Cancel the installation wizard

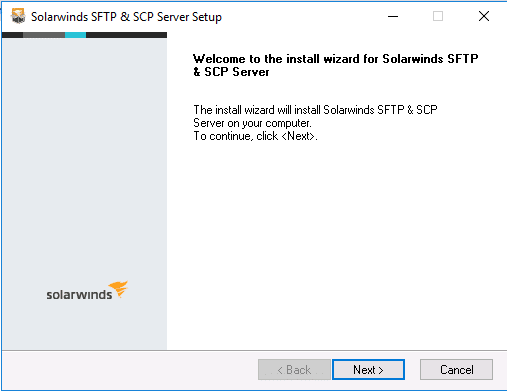pyautogui.click(x=456, y=369)
